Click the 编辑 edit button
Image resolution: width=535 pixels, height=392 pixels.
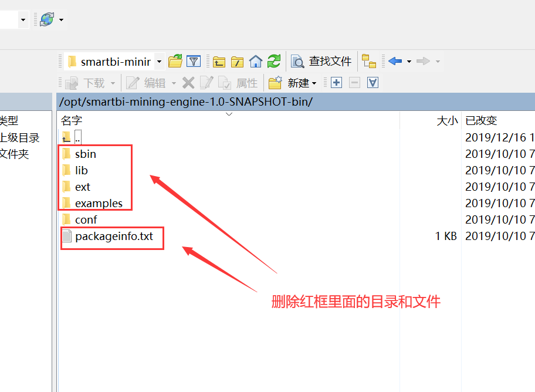coord(146,83)
